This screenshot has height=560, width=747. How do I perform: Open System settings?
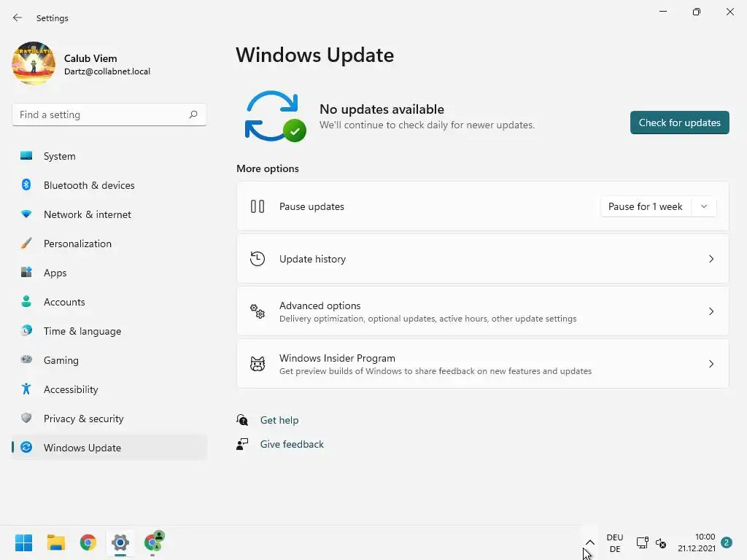[x=109, y=156]
